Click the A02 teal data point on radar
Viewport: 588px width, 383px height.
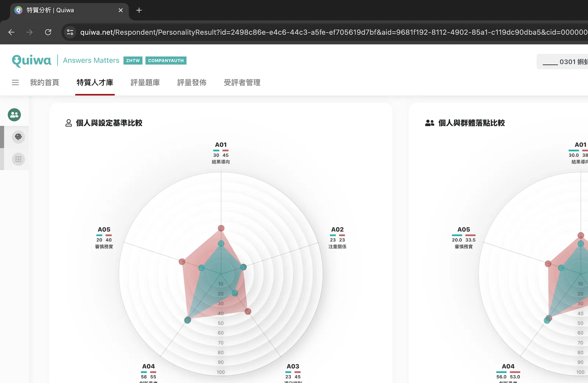coord(243,267)
